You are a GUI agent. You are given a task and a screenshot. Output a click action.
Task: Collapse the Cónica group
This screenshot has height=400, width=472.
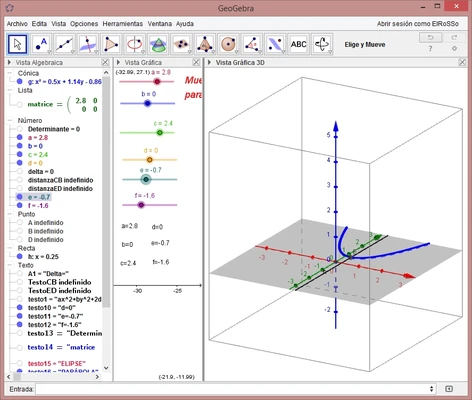(x=10, y=73)
